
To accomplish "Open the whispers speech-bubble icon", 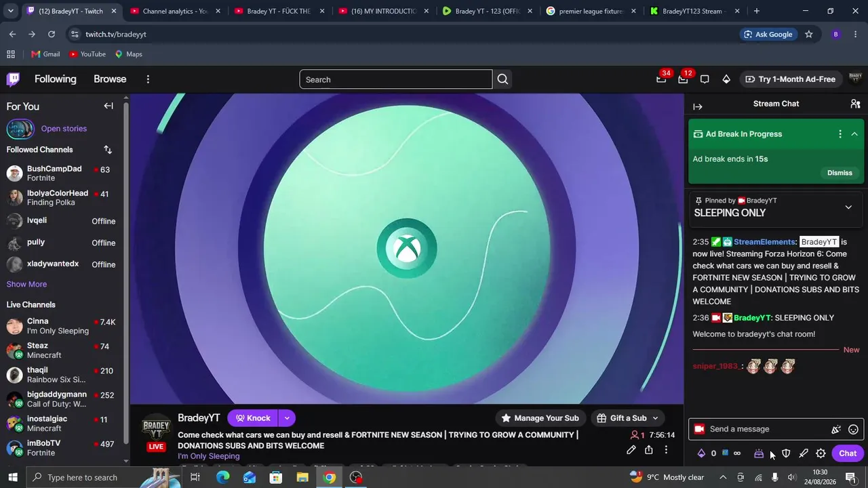I will tap(705, 79).
